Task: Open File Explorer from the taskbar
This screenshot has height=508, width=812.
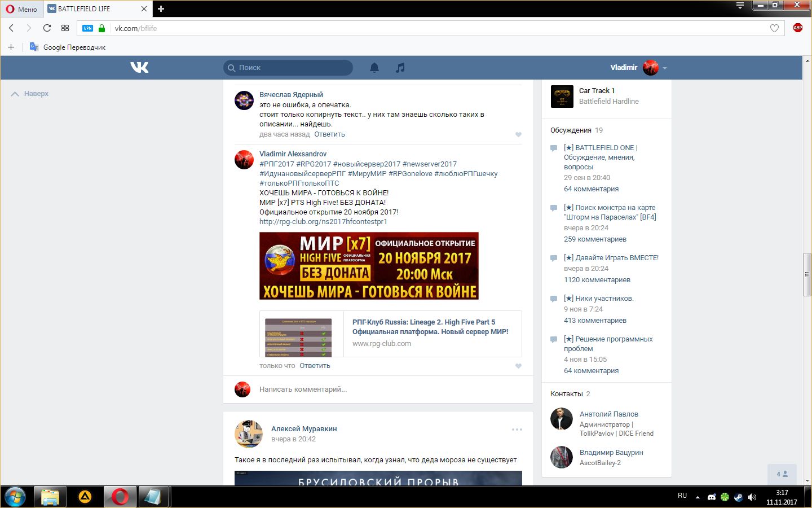Action: (50, 497)
